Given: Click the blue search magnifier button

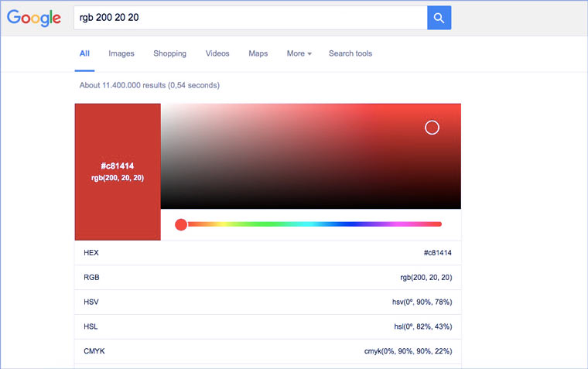Looking at the screenshot, I should point(439,18).
